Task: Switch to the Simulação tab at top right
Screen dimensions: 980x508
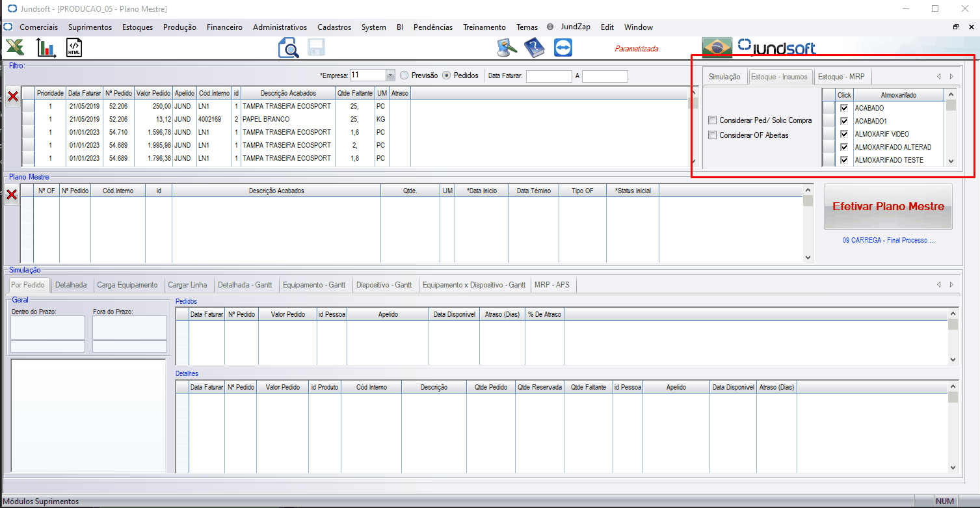Action: click(724, 77)
